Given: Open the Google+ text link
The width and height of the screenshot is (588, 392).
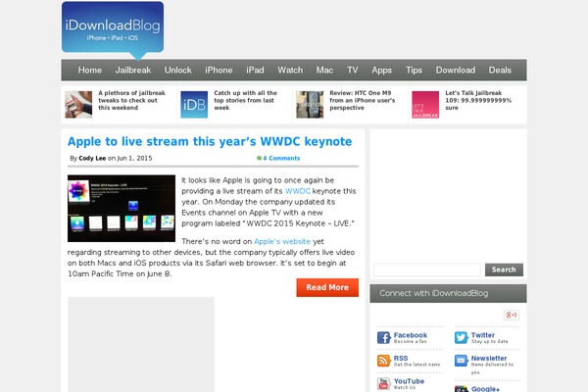Looking at the screenshot, I should 485,389.
